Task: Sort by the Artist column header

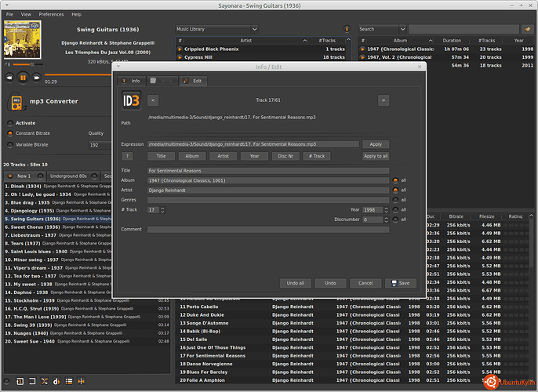Action: coord(245,41)
